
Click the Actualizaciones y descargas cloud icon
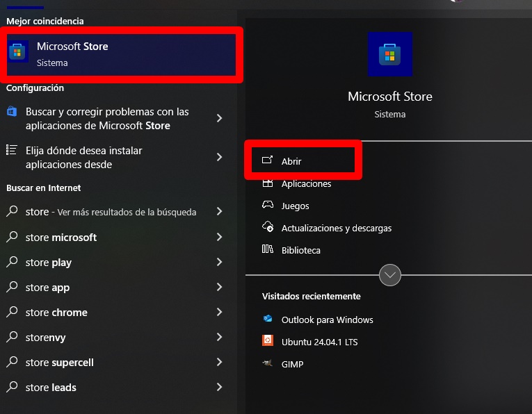pyautogui.click(x=267, y=226)
